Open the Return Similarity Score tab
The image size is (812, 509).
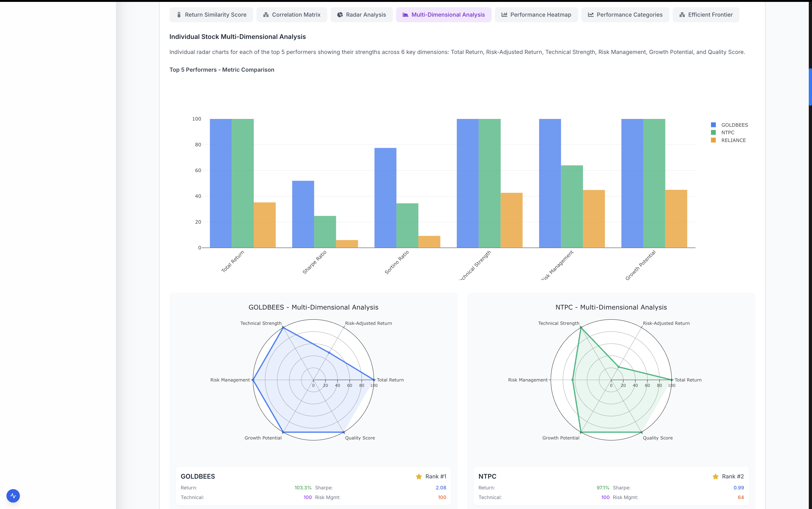point(211,15)
